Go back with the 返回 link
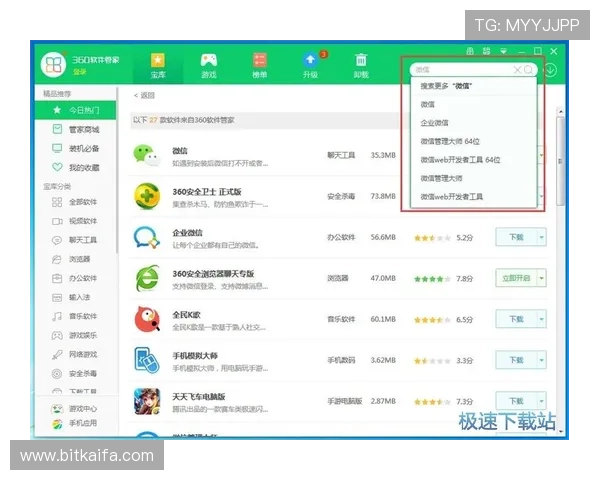The image size is (600, 480). [x=144, y=95]
